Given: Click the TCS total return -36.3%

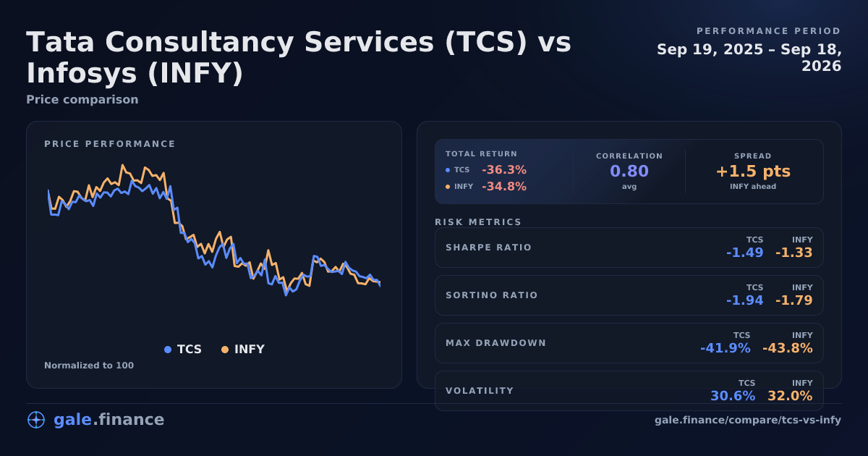Looking at the screenshot, I should (504, 170).
